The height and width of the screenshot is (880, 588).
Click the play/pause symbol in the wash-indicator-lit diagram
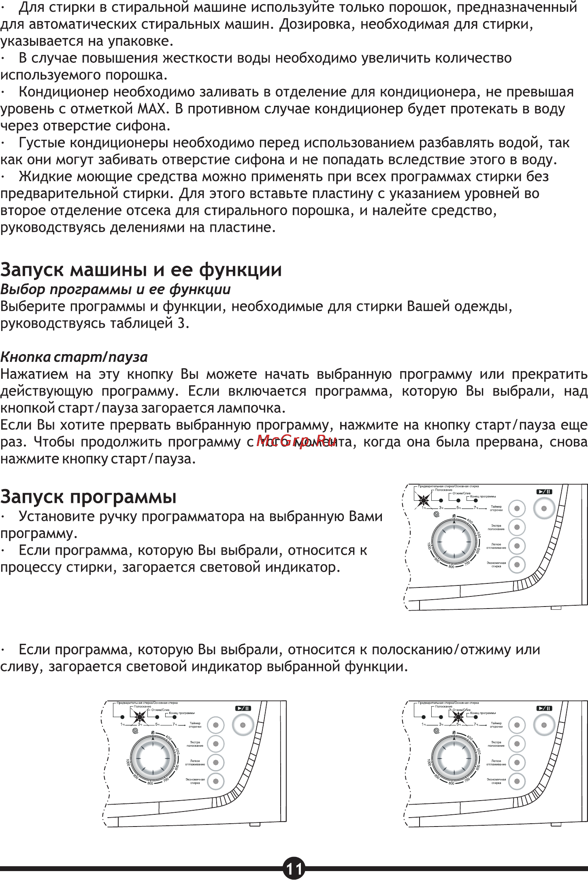[544, 492]
